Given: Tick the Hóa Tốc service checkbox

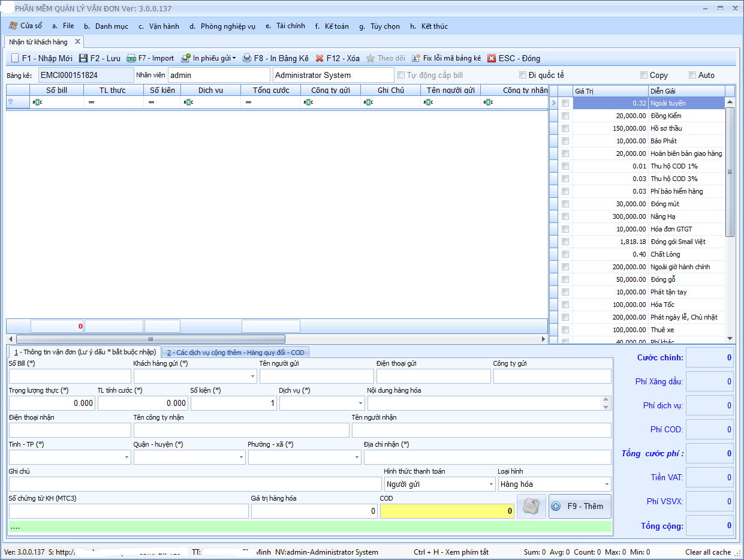Looking at the screenshot, I should [565, 305].
